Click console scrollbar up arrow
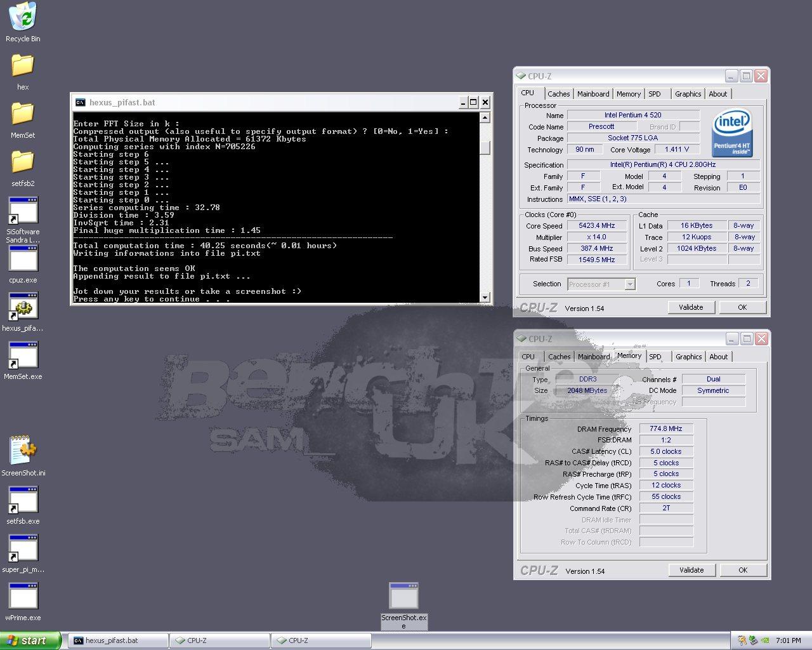 pos(485,117)
